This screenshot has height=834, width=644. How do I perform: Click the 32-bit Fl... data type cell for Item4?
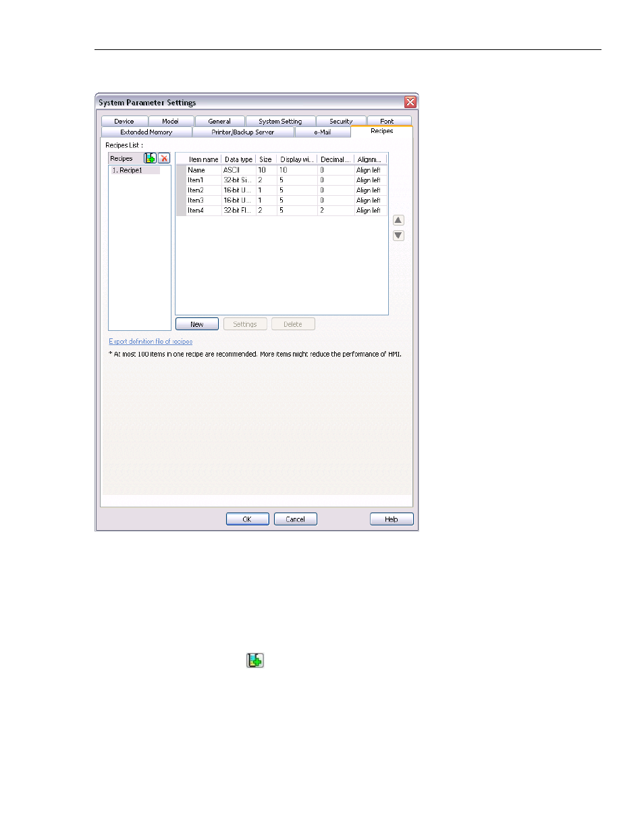click(238, 211)
